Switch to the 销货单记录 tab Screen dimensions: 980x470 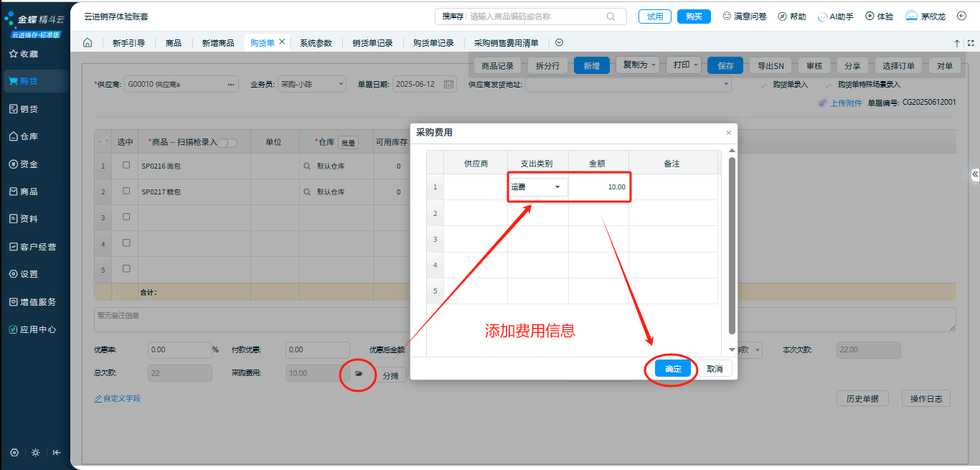[x=372, y=43]
